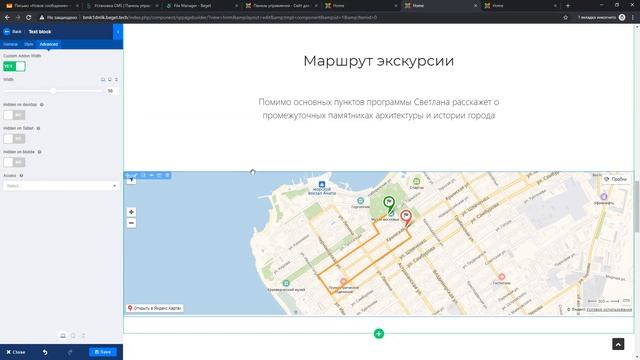Click info icon beside Hidden on desktop
This screenshot has height=360, width=640.
42,105
